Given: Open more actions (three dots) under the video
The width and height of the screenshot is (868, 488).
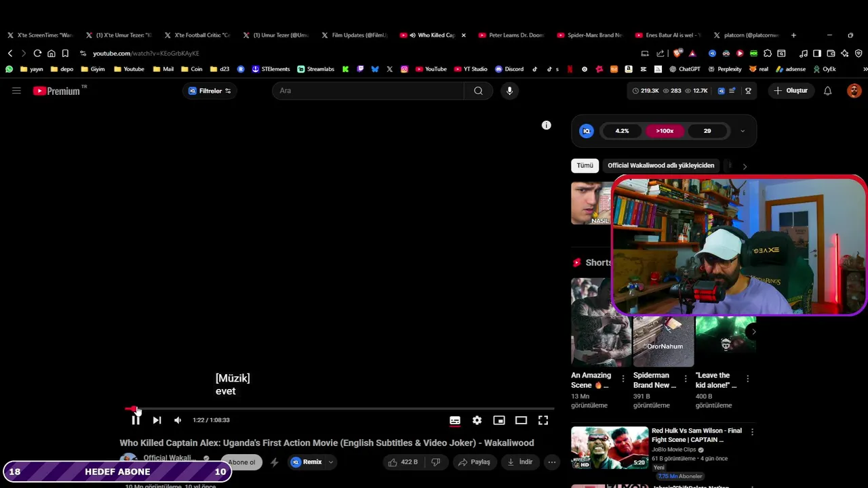Looking at the screenshot, I should click(552, 462).
